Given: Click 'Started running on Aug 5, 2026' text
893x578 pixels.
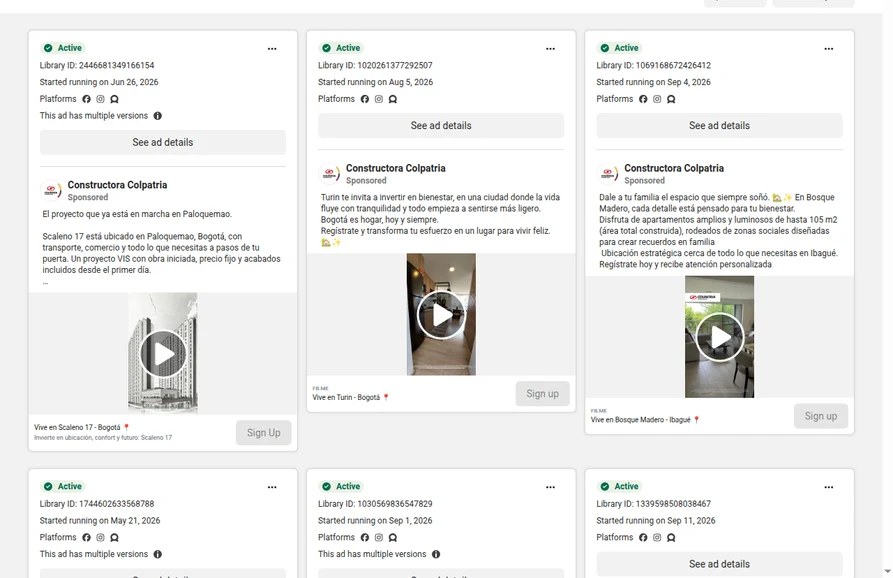Looking at the screenshot, I should [375, 82].
